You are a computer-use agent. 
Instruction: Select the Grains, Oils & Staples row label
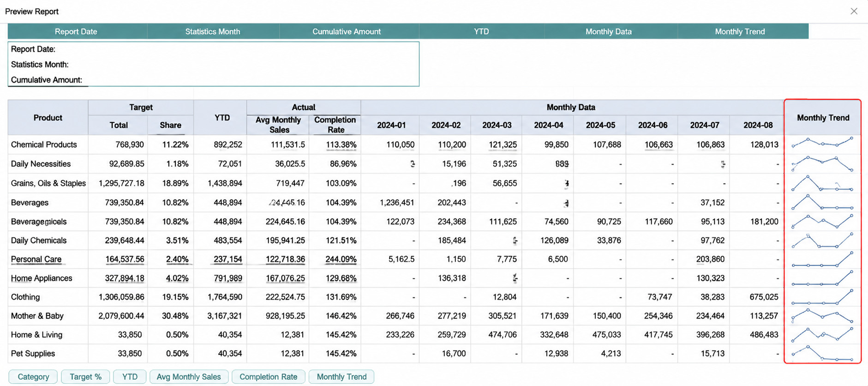click(48, 183)
